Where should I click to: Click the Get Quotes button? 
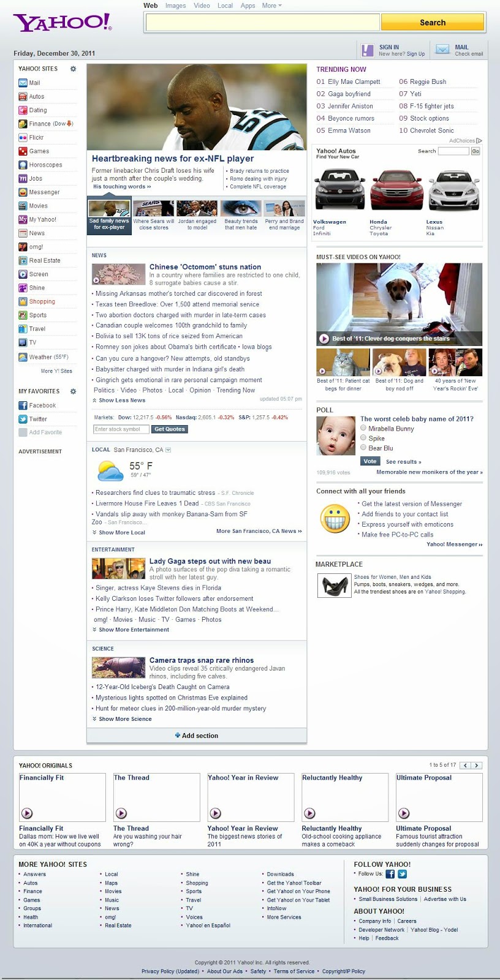tap(170, 429)
